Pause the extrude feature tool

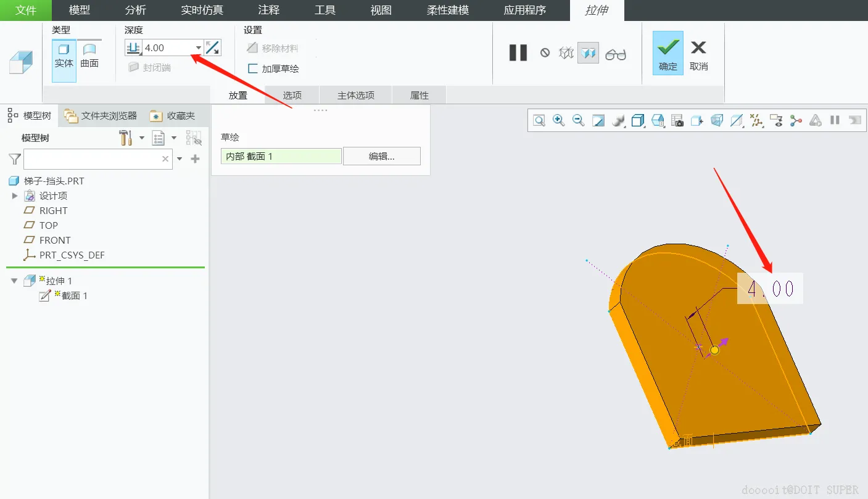pyautogui.click(x=518, y=53)
